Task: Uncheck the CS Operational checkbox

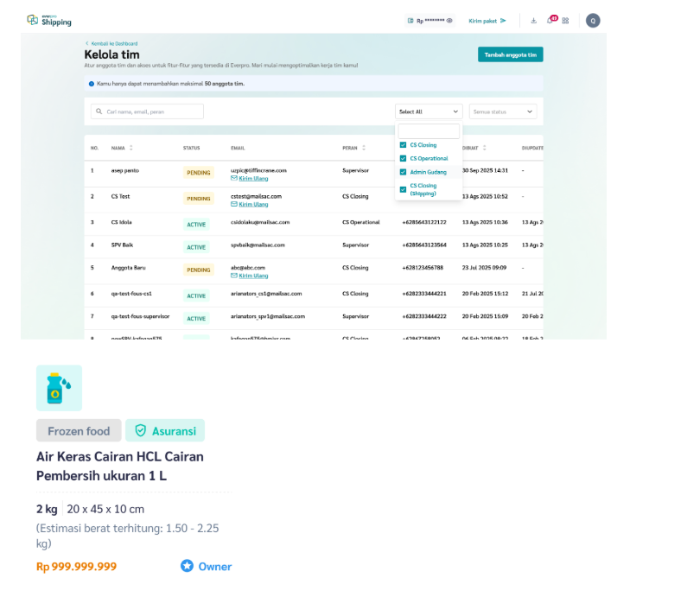Action: click(403, 159)
